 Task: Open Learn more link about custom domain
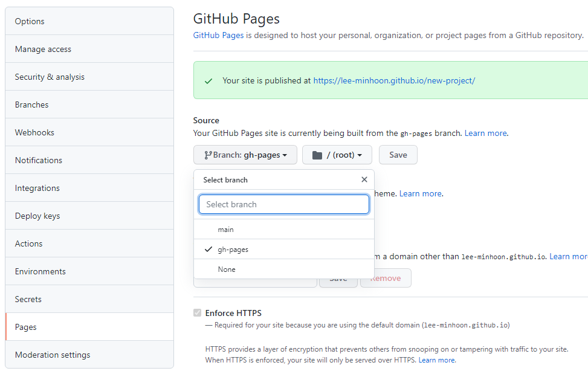[569, 256]
